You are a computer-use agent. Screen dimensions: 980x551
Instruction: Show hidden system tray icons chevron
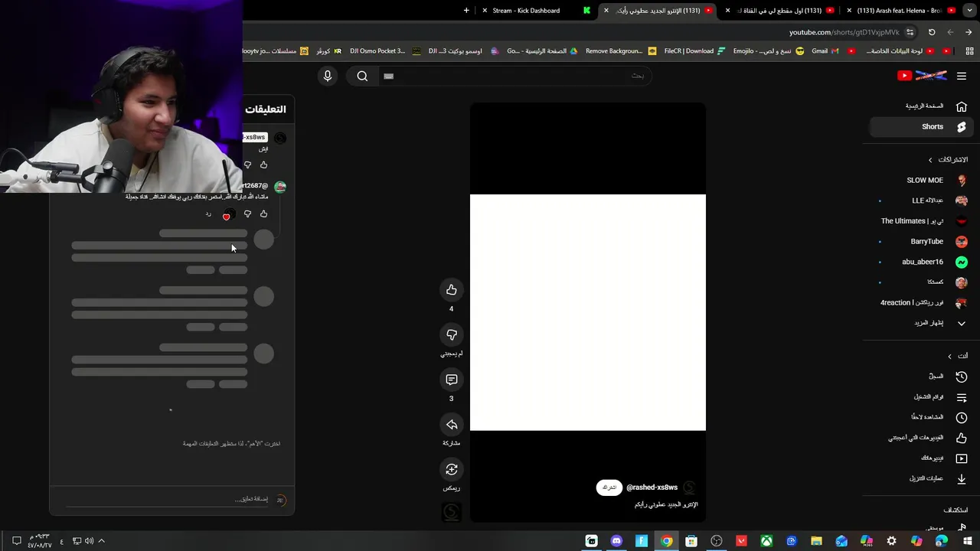click(101, 541)
